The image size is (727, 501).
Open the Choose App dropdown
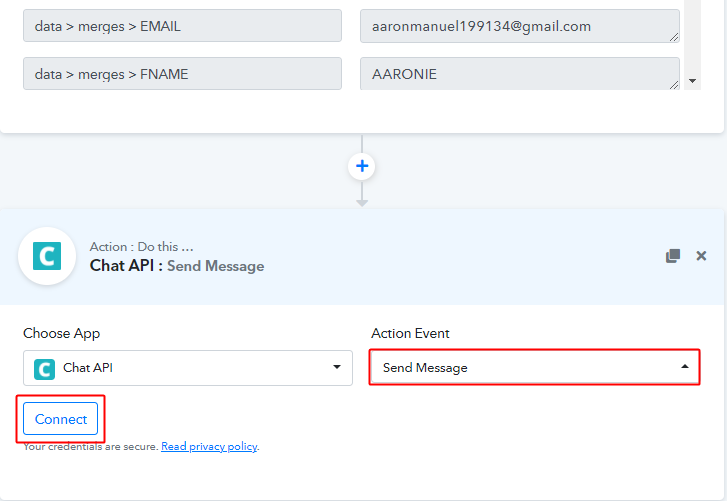(188, 368)
